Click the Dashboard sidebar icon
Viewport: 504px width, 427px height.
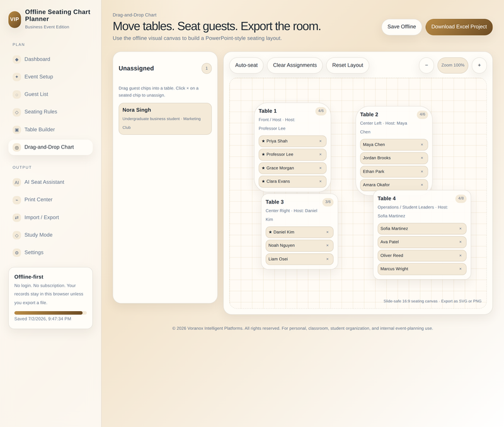[x=17, y=59]
